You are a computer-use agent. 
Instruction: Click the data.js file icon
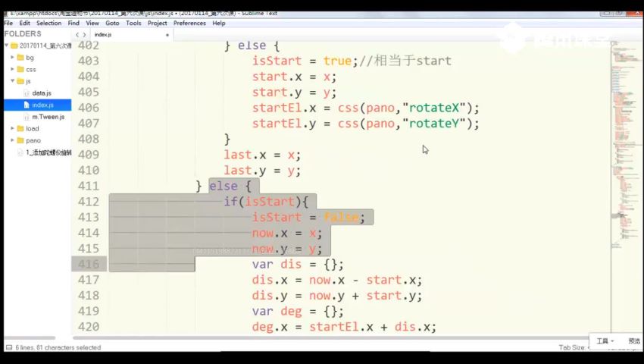click(x=27, y=93)
